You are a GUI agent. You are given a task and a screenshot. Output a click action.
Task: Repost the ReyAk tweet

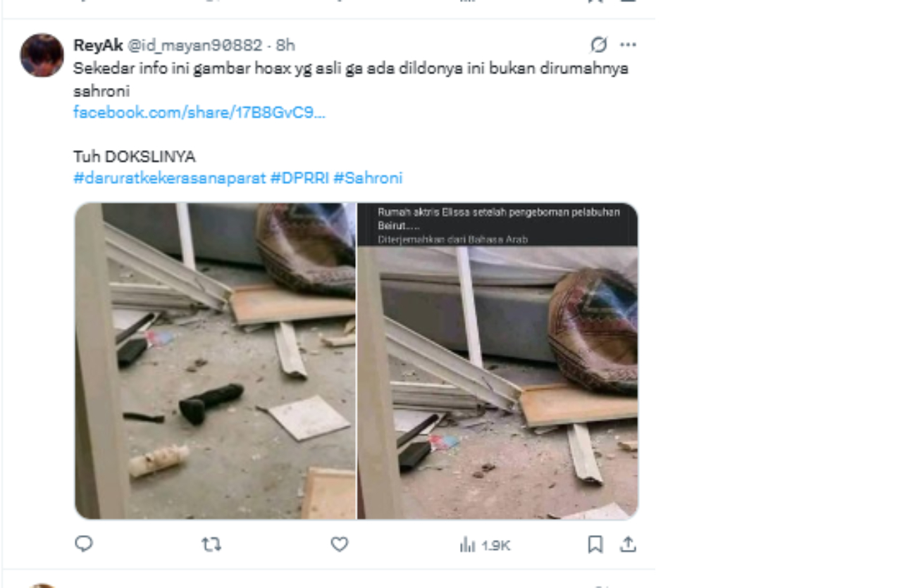tap(211, 544)
